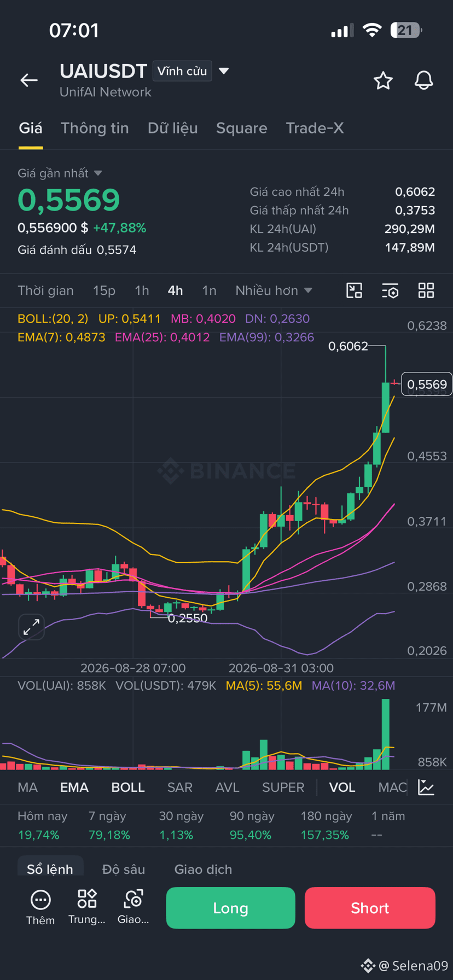Select the 1h timeframe

tap(142, 290)
